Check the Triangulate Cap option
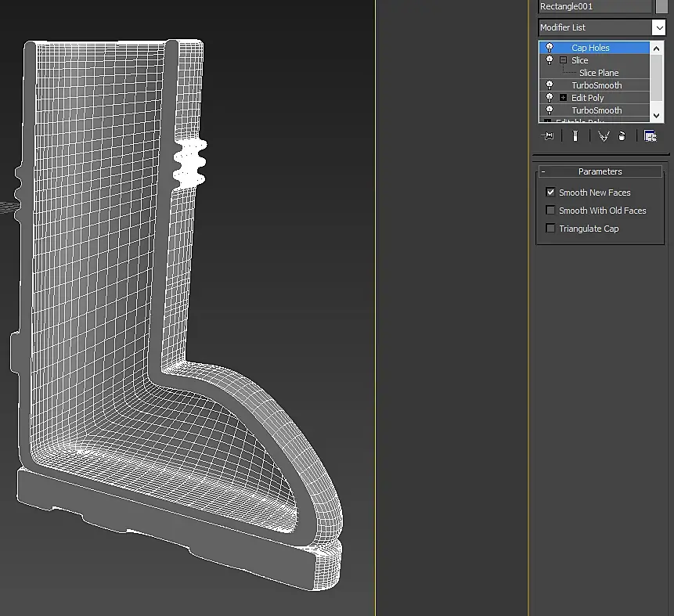This screenshot has width=674, height=616. 550,229
